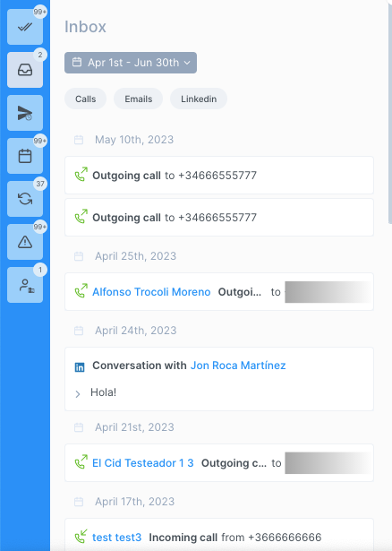The height and width of the screenshot is (551, 392).
Task: Toggle the Emails filter chip
Action: tap(138, 99)
